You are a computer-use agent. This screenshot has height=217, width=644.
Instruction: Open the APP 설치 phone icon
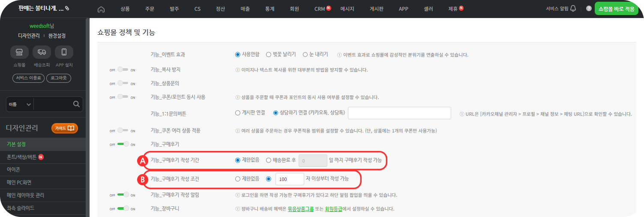64,52
